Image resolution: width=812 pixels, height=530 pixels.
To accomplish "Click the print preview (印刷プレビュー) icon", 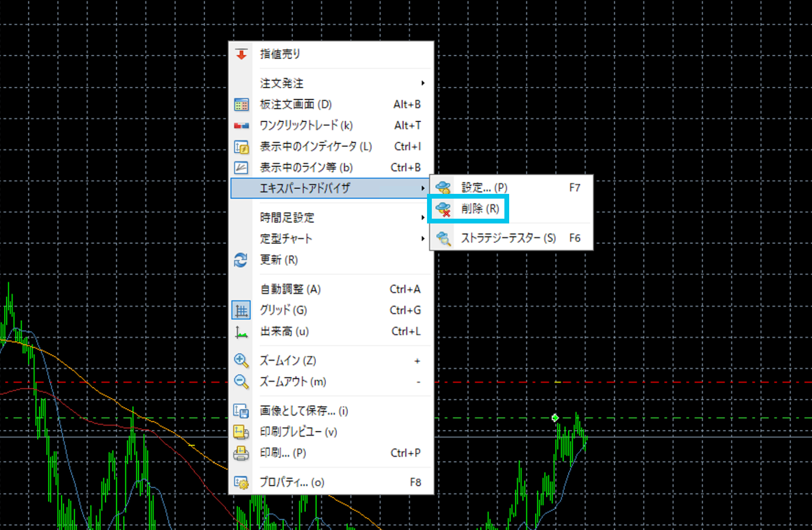I will (x=241, y=432).
